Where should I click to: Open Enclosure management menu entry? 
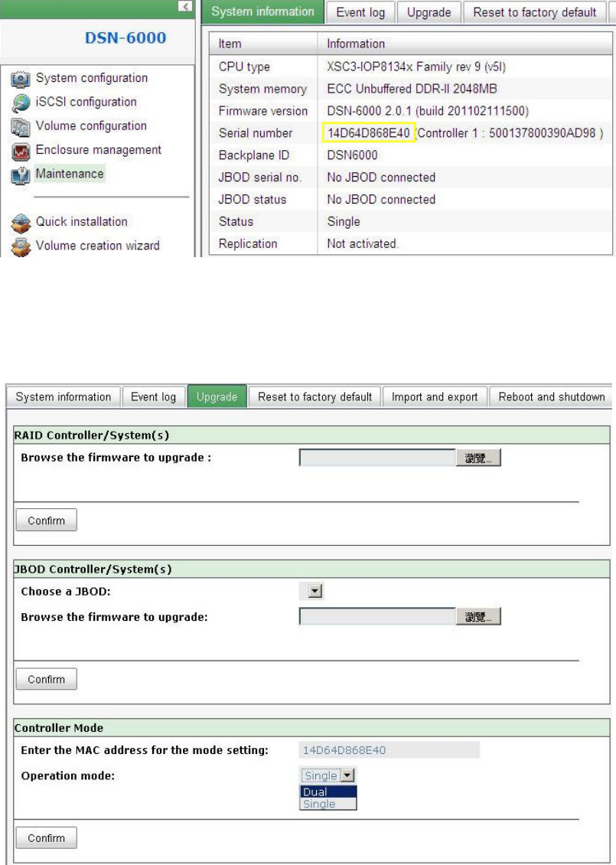98,149
